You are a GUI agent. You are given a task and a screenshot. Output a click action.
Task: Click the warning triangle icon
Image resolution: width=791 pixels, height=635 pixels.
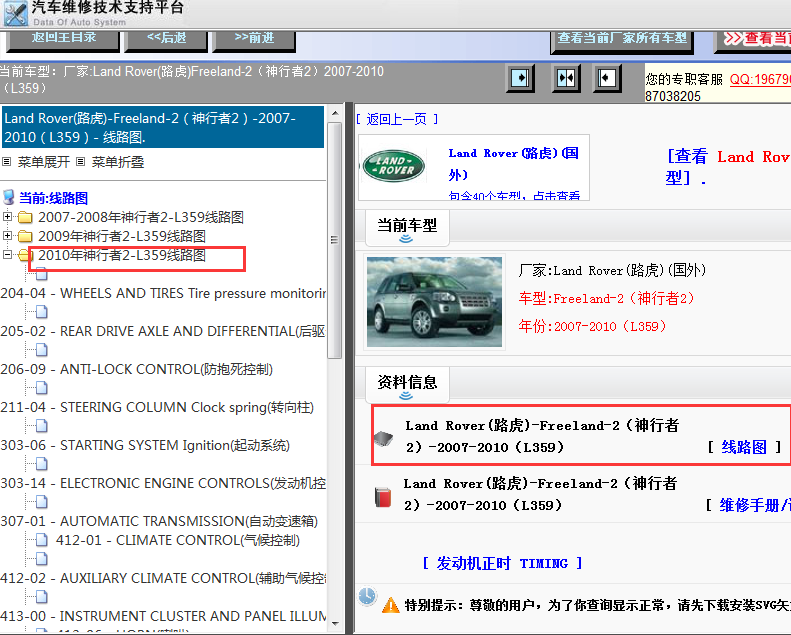tap(391, 605)
